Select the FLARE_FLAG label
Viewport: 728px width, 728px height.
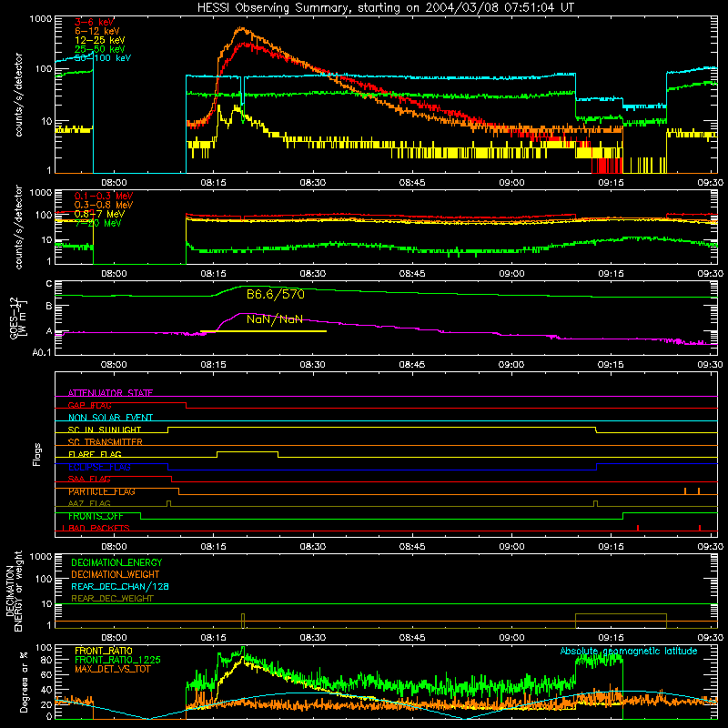(x=95, y=454)
